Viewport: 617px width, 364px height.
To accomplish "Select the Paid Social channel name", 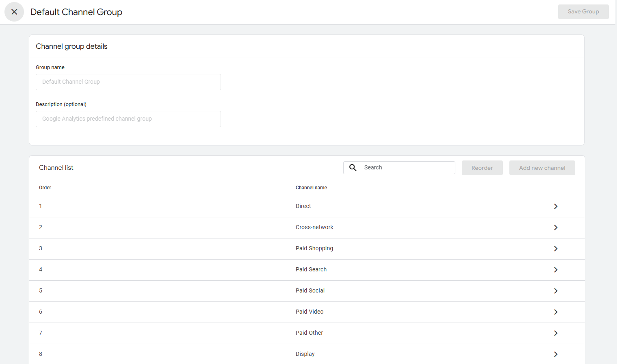I will coord(310,291).
